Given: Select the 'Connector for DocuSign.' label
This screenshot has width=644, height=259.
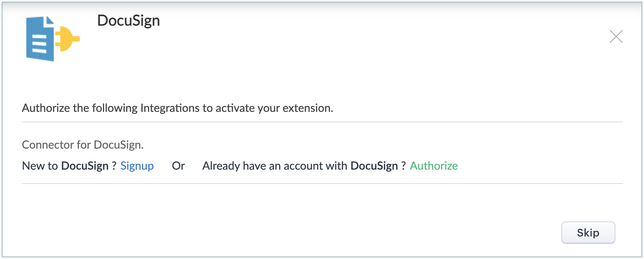Looking at the screenshot, I should coord(83,145).
